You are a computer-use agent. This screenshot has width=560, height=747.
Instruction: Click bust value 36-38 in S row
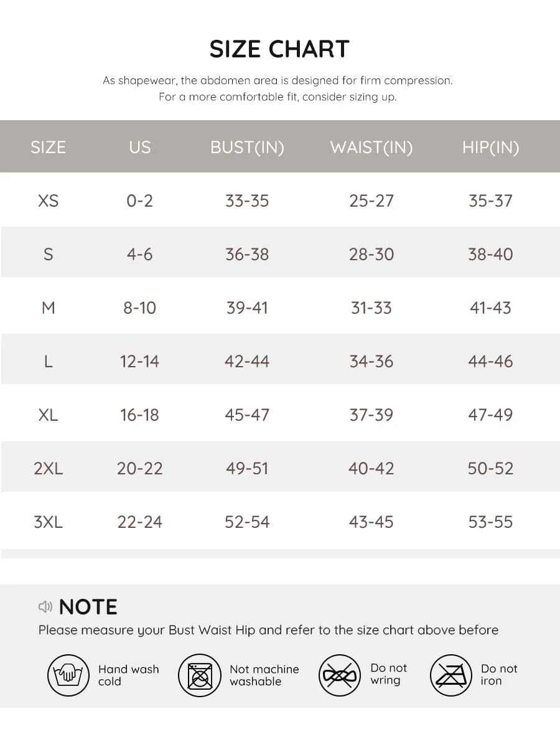(247, 254)
